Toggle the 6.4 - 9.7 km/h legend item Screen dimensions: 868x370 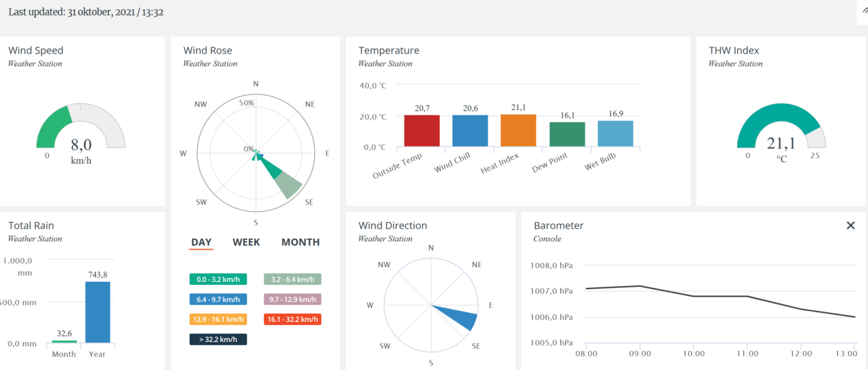[x=218, y=299]
